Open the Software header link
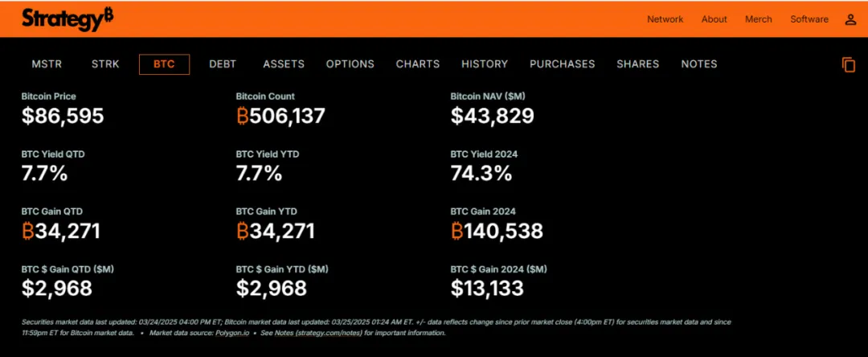Screen dimensions: 868x357 click(x=809, y=19)
